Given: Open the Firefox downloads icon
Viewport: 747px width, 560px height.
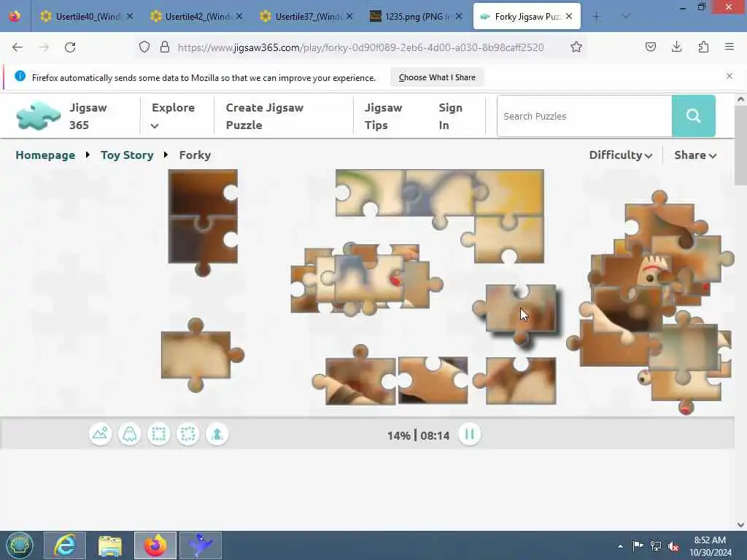Looking at the screenshot, I should (676, 47).
